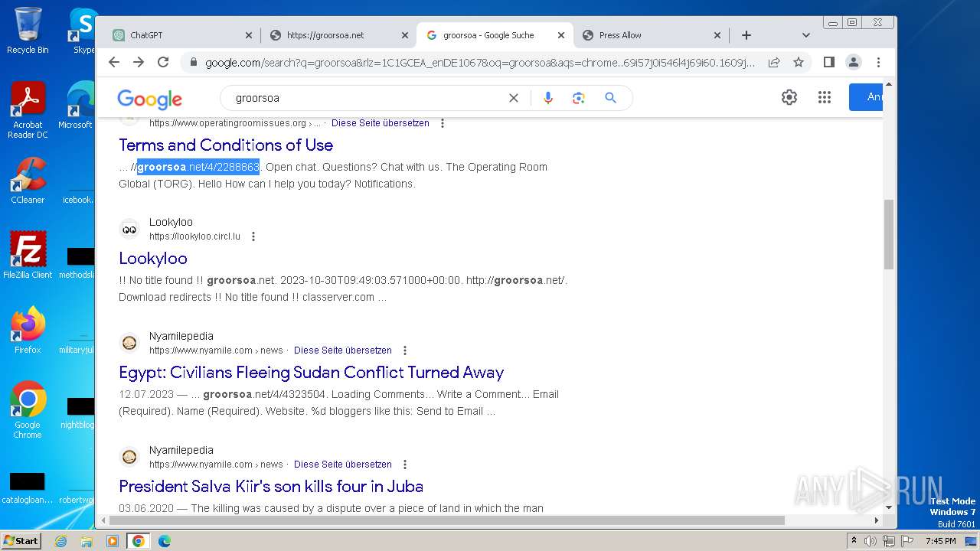980x551 pixels.
Task: Open the Google apps grid
Action: point(825,97)
